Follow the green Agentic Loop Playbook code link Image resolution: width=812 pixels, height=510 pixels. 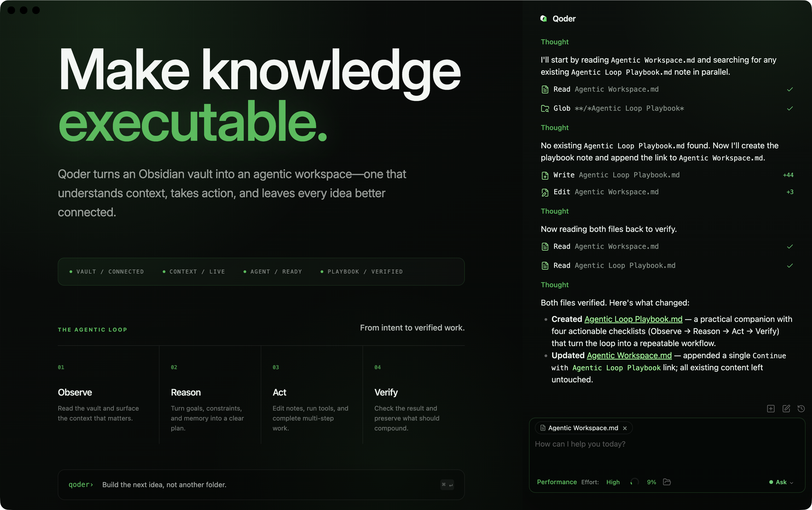click(616, 368)
